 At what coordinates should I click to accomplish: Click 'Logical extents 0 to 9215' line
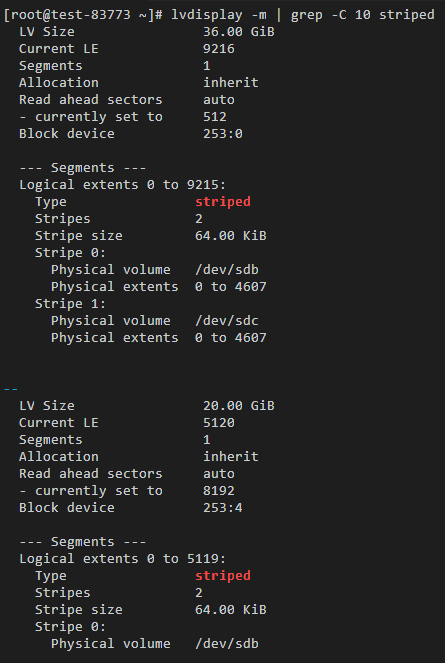tap(123, 185)
